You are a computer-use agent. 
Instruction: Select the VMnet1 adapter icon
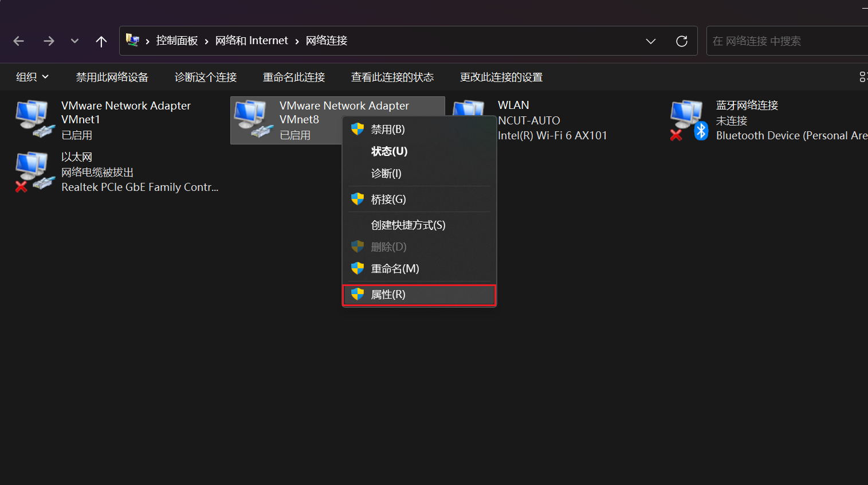pos(34,119)
